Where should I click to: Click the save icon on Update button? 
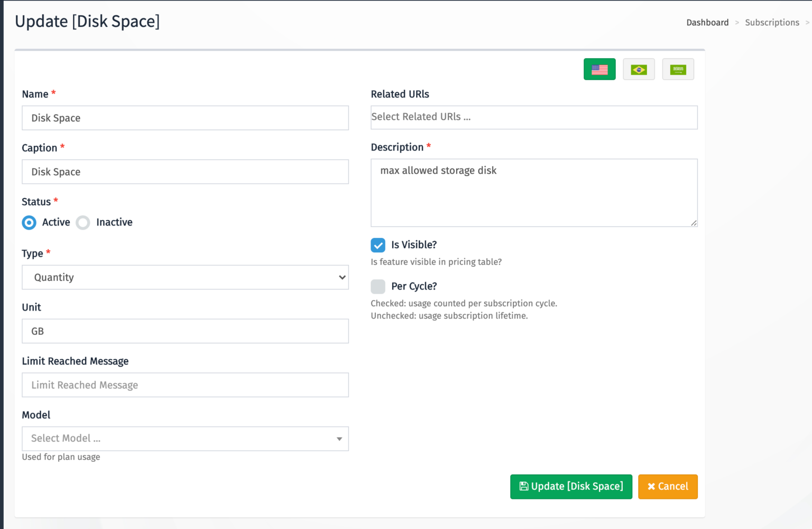pos(523,486)
